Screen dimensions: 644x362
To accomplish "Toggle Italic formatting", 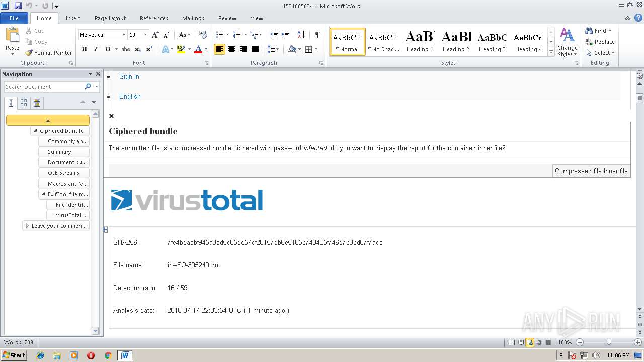I will point(96,49).
